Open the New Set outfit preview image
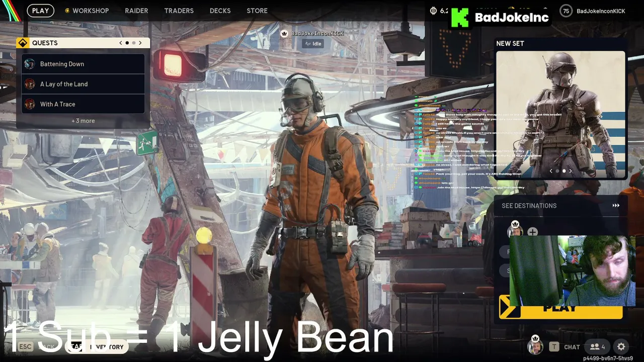 (560, 114)
